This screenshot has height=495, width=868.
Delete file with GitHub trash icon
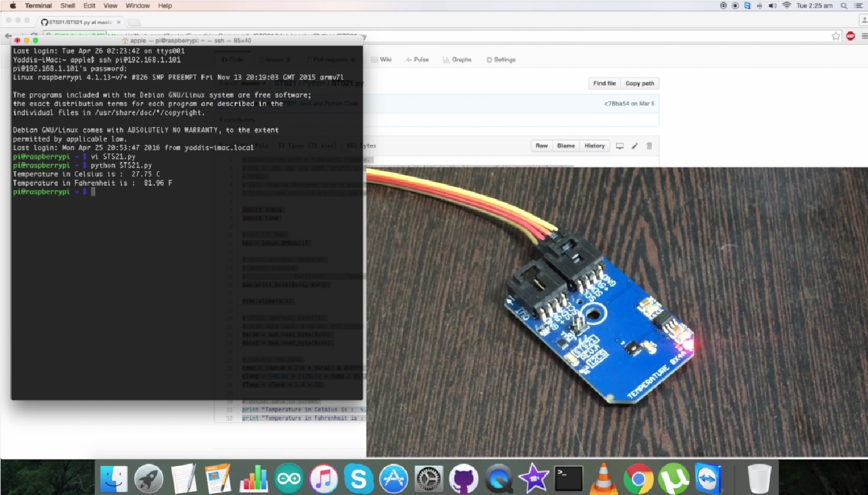tap(649, 146)
